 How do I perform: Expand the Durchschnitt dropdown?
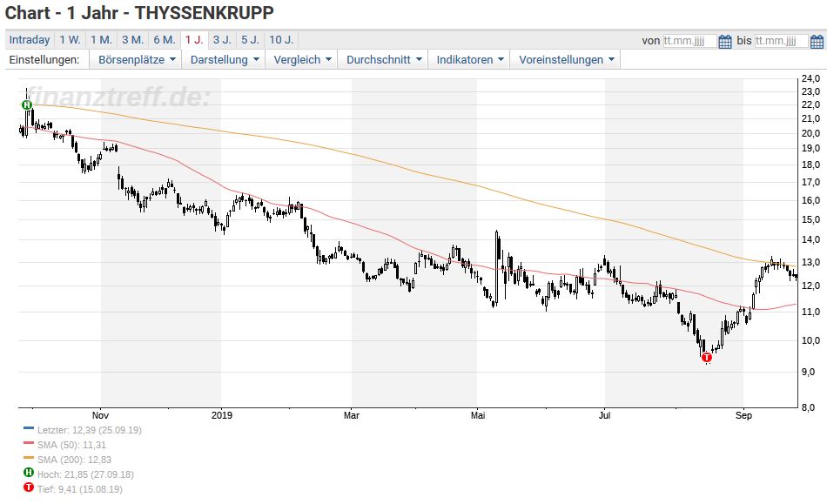pos(384,59)
